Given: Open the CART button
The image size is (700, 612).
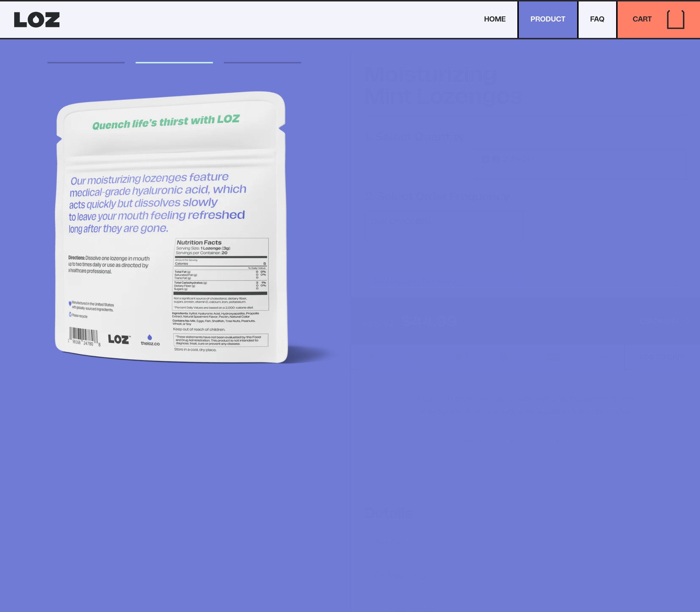Looking at the screenshot, I should (658, 19).
